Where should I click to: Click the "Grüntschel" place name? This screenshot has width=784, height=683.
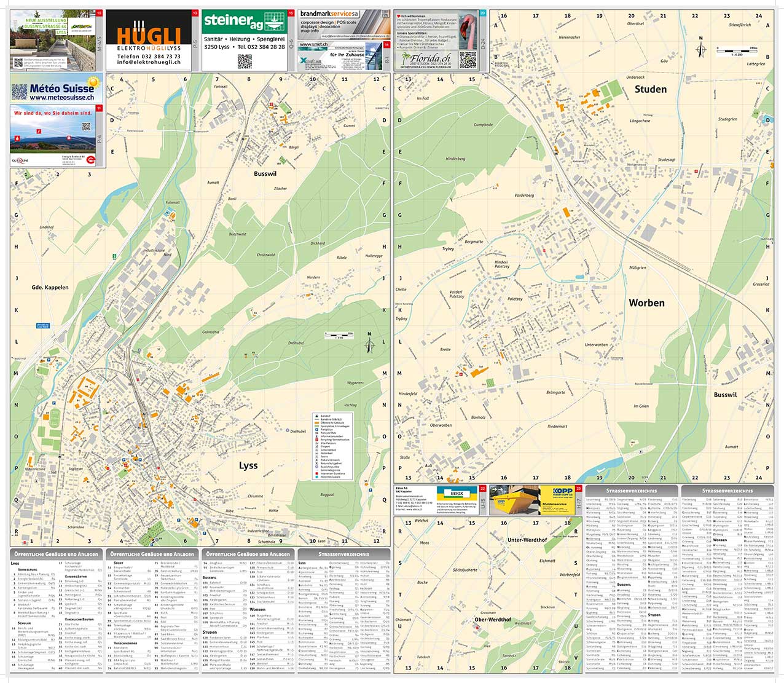211,332
